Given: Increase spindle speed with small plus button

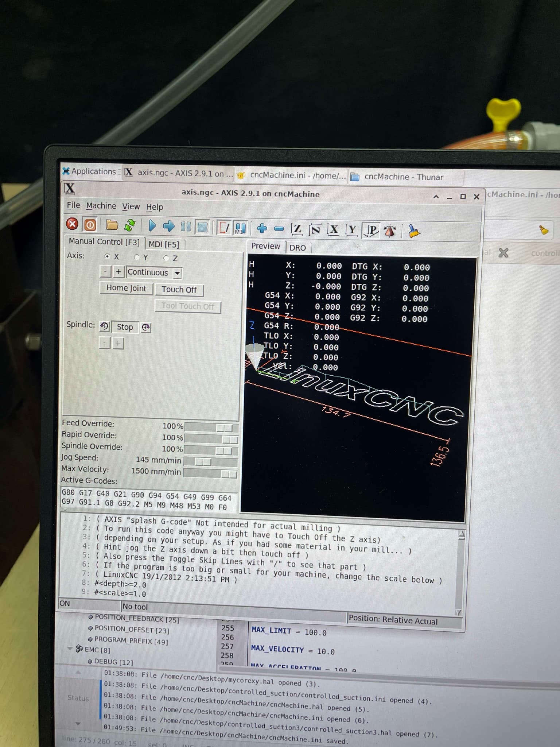Looking at the screenshot, I should click(118, 343).
